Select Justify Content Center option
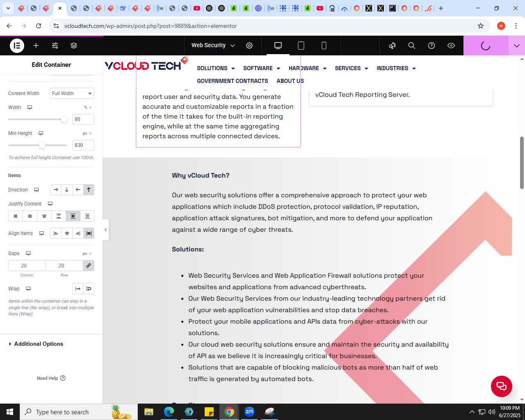This screenshot has width=525, height=420. coord(30,216)
